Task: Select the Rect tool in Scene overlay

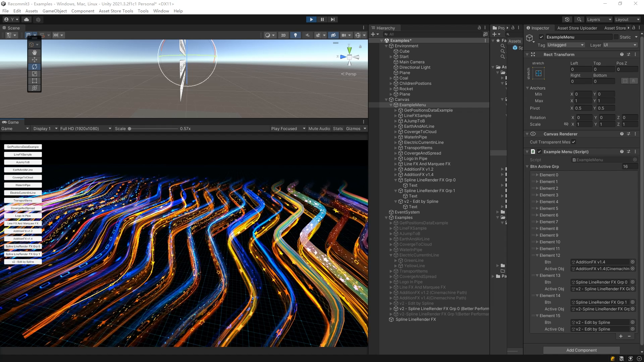Action: [34, 81]
